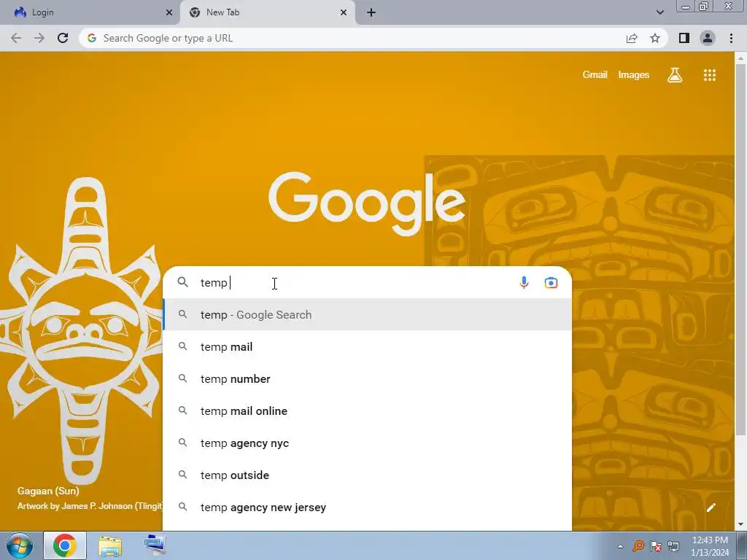Click the magnifier tray icon

point(638,546)
